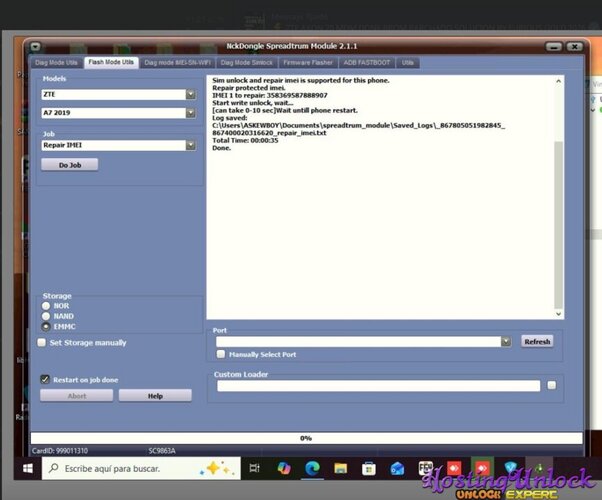Viewport: 602px width, 500px height.
Task: Click the Start write unlock log line
Action: pyautogui.click(x=253, y=103)
